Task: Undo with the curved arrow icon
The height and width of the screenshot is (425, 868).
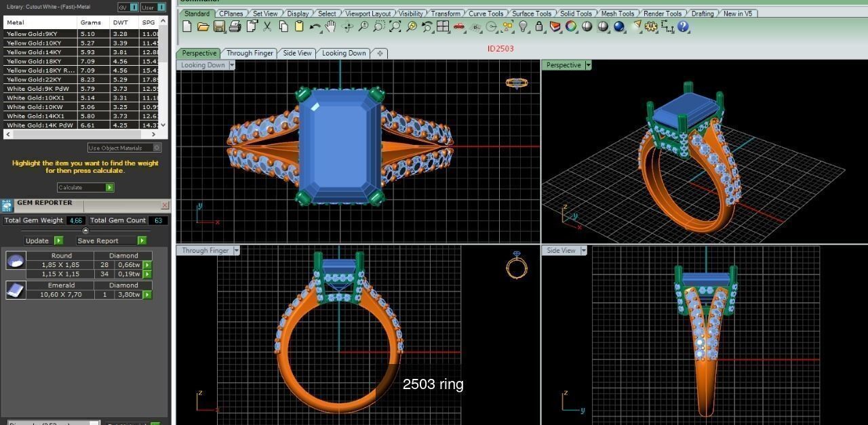Action: (315, 26)
